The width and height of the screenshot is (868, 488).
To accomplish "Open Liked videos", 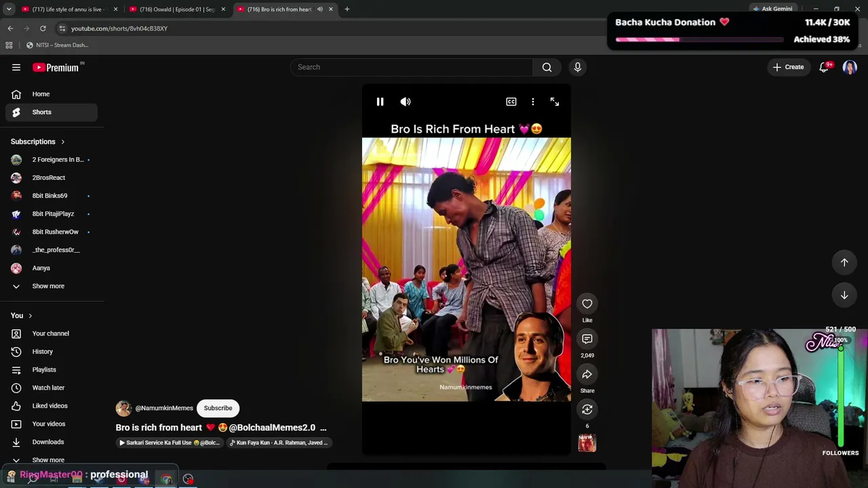I will pyautogui.click(x=52, y=406).
